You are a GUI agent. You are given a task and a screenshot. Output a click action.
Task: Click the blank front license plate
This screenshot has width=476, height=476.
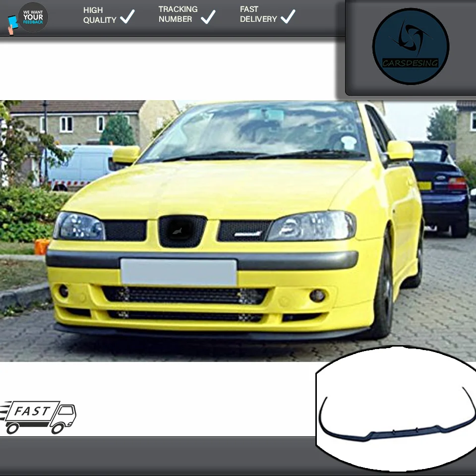[x=178, y=272]
